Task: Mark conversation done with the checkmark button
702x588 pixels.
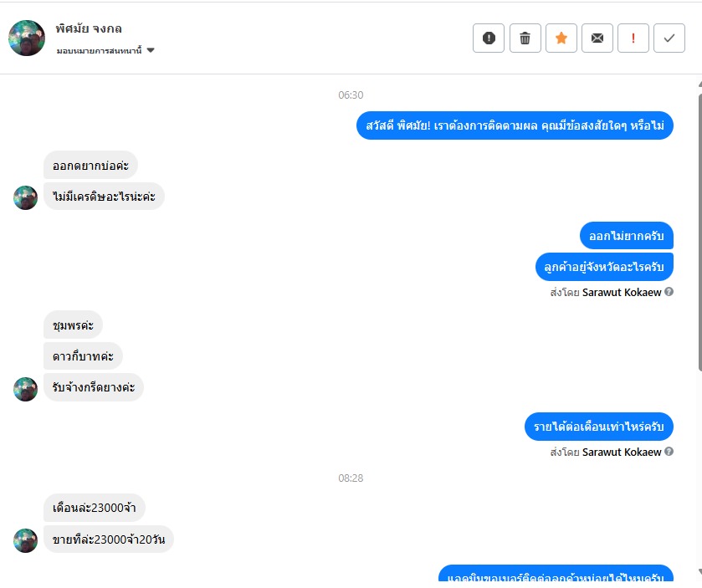Action: tap(669, 38)
